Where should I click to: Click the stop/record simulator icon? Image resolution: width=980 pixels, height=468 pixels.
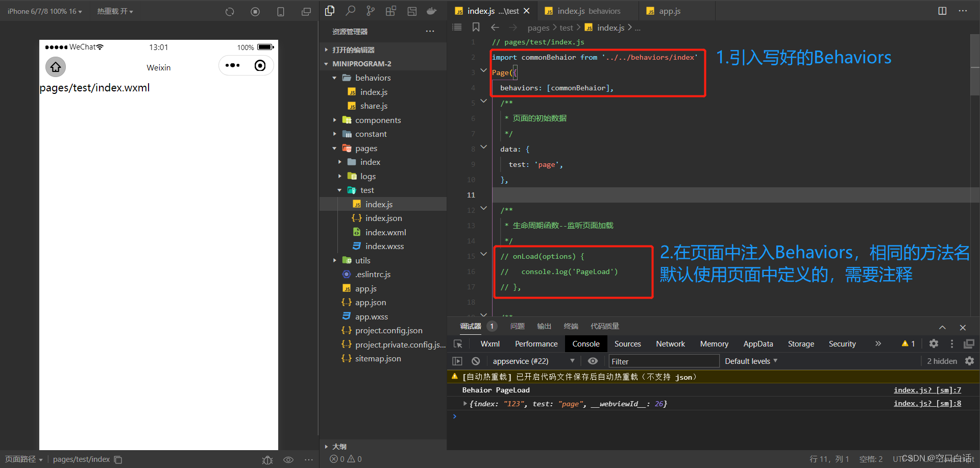click(x=255, y=11)
